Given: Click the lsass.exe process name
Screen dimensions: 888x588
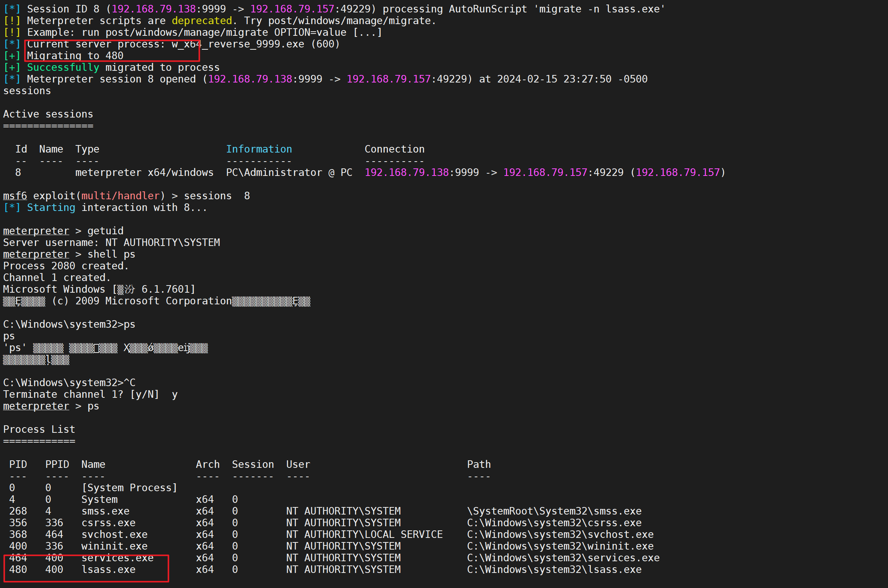Looking at the screenshot, I should [x=108, y=569].
